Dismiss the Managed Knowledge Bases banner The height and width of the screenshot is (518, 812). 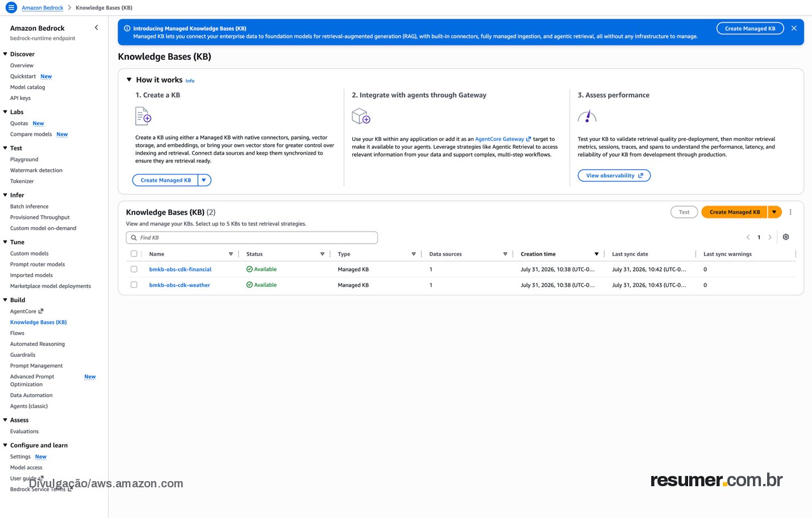click(794, 28)
